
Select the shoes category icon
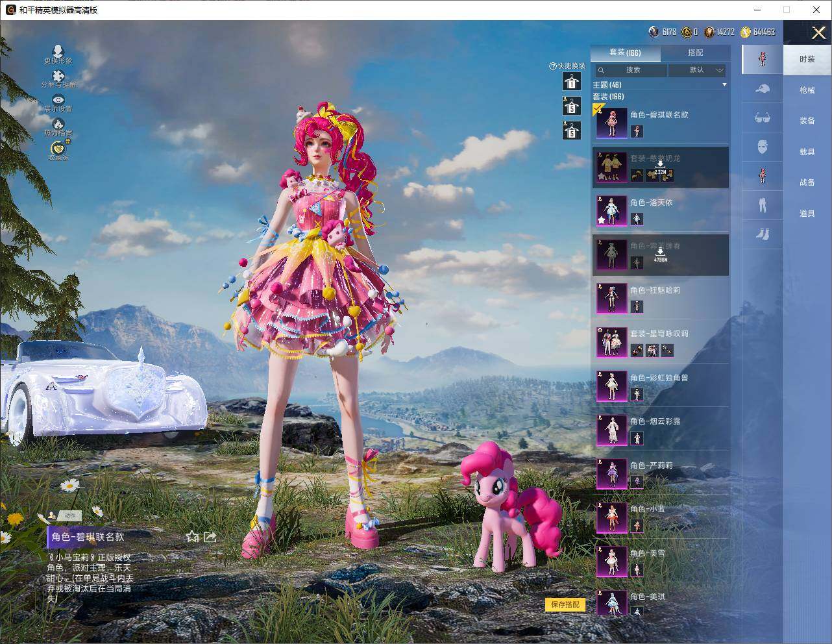point(763,234)
